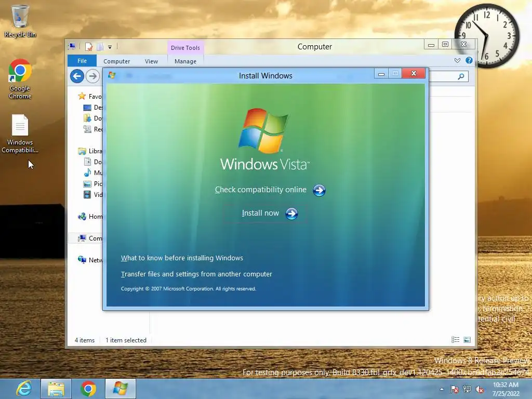Open Google Chrome from the taskbar

[x=88, y=389]
